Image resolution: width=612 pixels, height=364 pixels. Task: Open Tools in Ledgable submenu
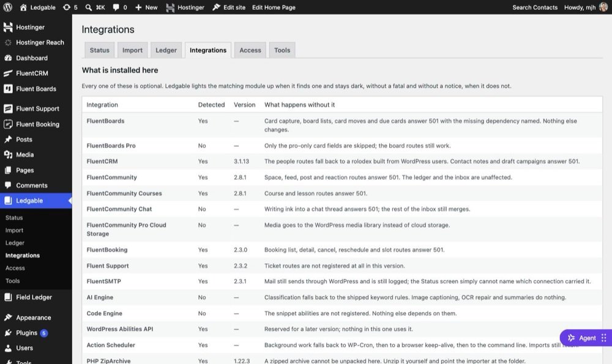12,281
